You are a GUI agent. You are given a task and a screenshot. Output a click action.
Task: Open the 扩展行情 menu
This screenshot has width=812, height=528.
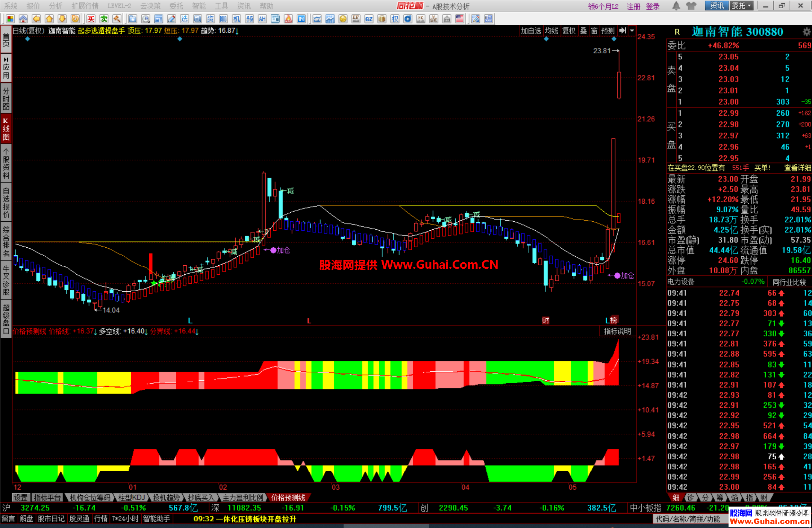[x=85, y=6]
